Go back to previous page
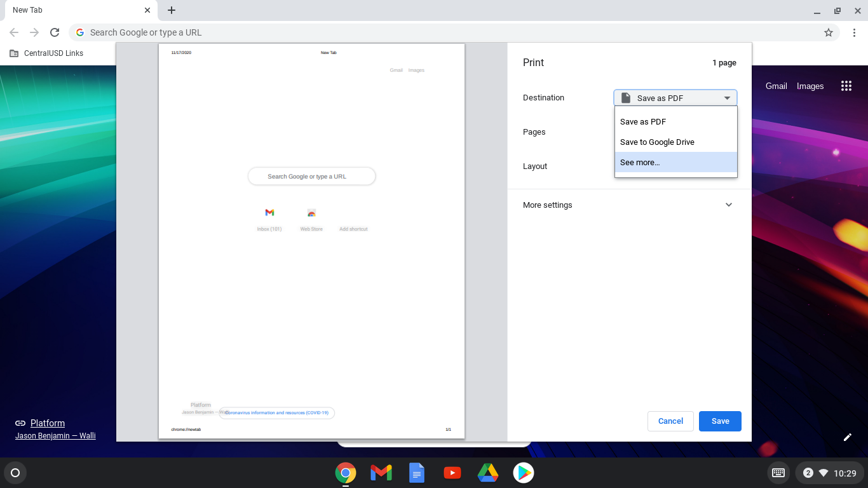 [14, 32]
